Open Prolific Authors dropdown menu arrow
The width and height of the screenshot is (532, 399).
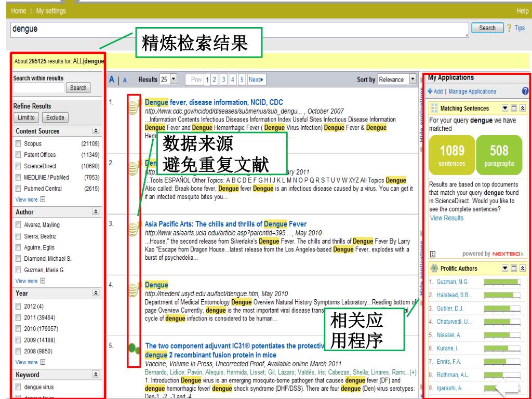(505, 269)
